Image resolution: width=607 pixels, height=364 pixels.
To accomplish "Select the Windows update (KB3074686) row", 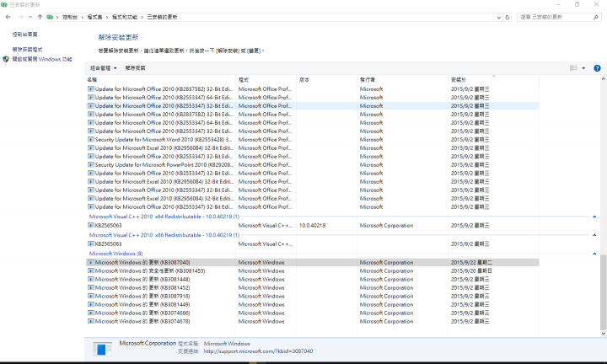I will click(x=312, y=313).
